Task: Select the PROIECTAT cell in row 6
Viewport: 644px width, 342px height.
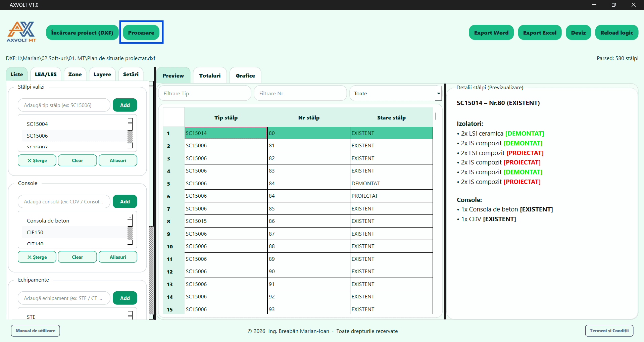Action: [x=391, y=196]
